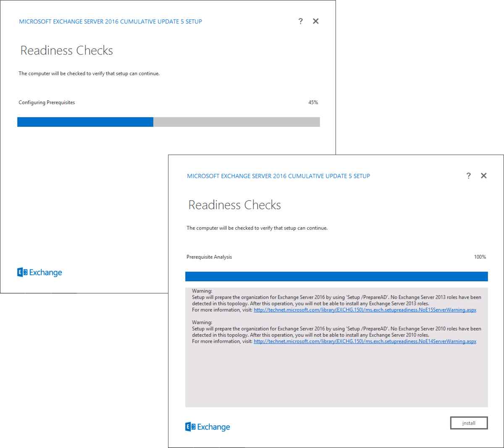
Task: Close the front Exchange setup window
Action: 484,176
